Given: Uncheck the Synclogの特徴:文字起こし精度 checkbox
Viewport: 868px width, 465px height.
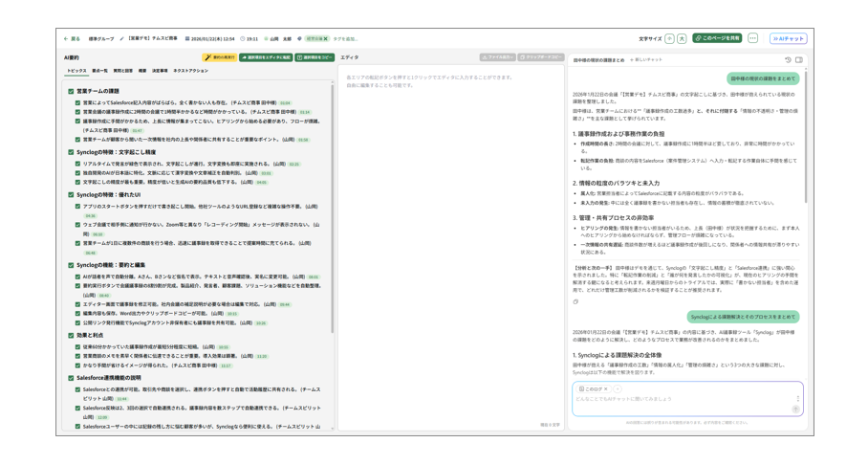Looking at the screenshot, I should click(x=71, y=152).
